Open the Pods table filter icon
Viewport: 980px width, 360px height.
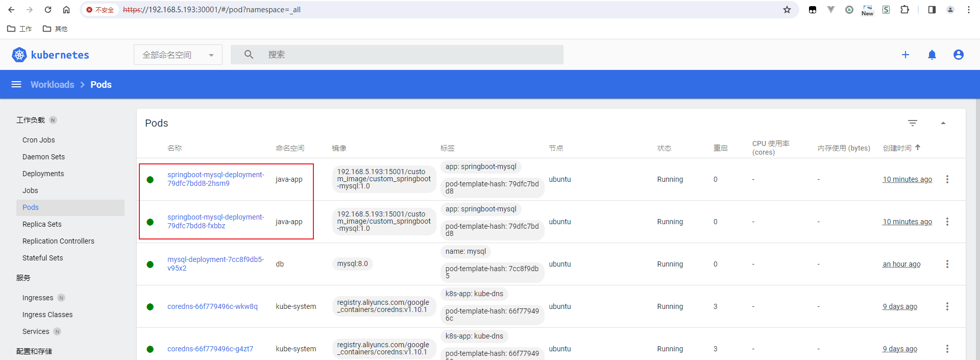click(913, 123)
